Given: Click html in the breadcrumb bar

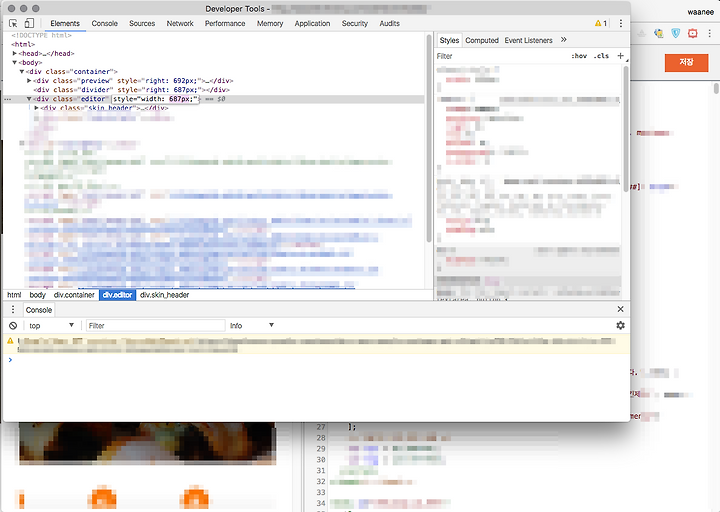Looking at the screenshot, I should [x=14, y=295].
